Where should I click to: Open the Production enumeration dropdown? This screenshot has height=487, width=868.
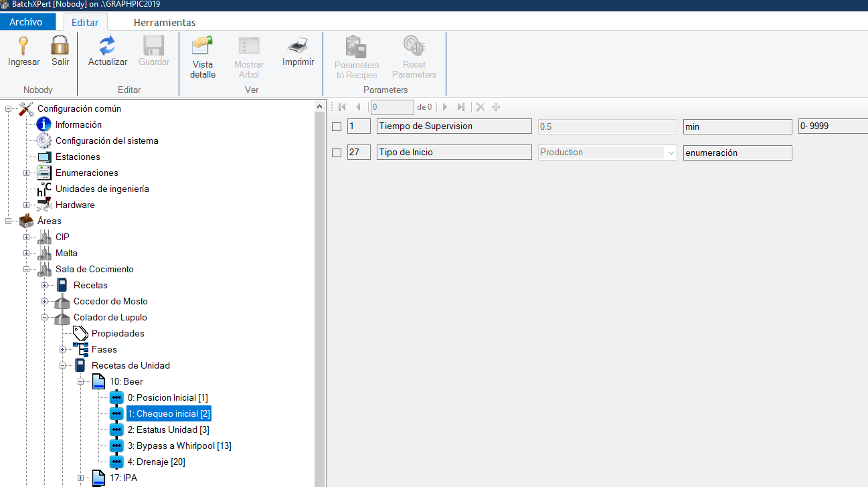coord(671,152)
